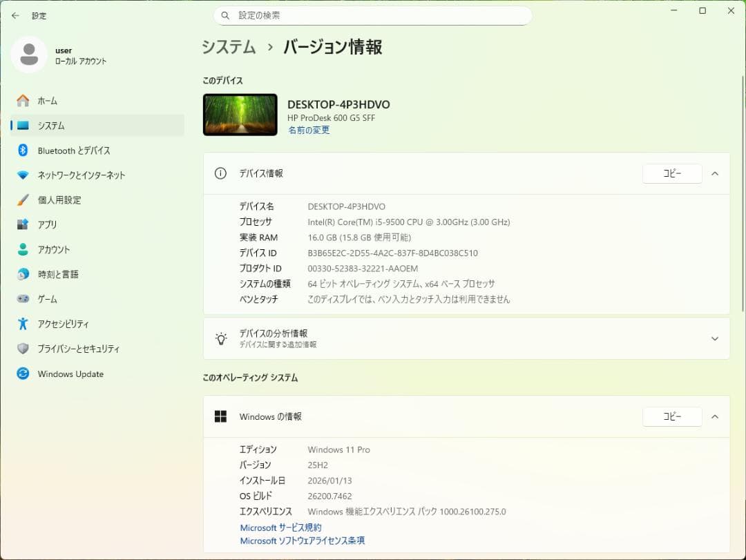This screenshot has height=560, width=746.
Task: Open プライバシーとセキュリティ shield icon
Action: (x=23, y=349)
